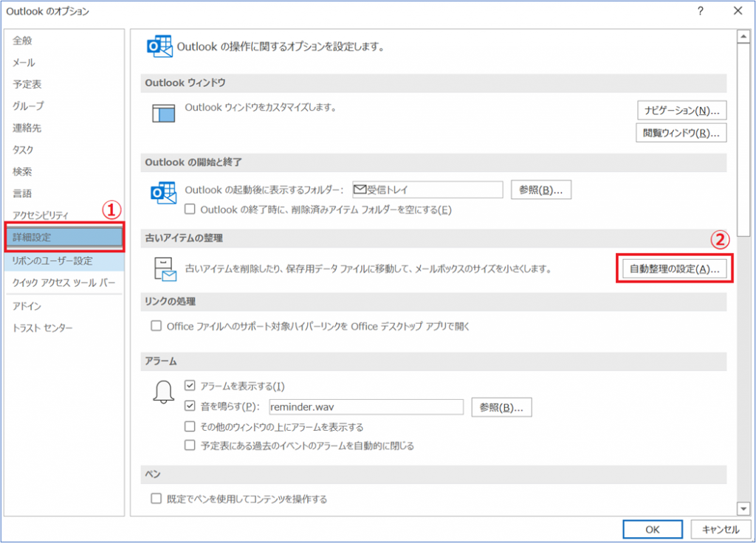The image size is (756, 543).
Task: Toggle 削除済みアイテム フォルダーを空にする checkbox
Action: click(x=190, y=209)
